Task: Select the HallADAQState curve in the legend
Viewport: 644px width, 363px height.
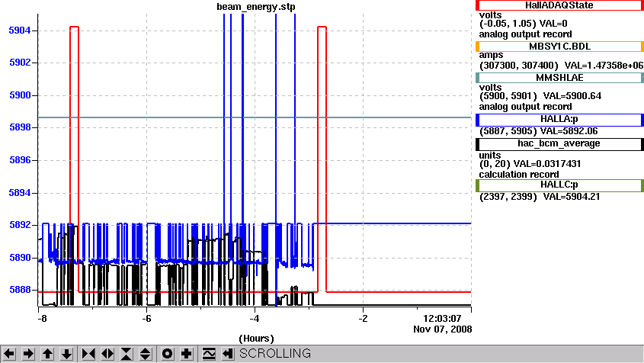Action: (x=559, y=5)
